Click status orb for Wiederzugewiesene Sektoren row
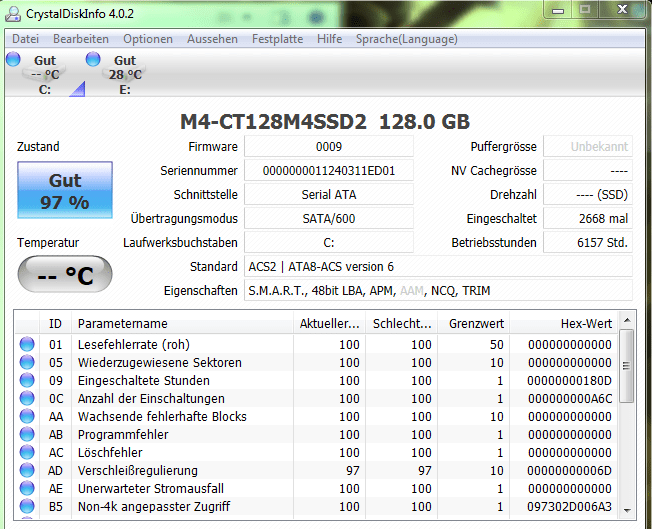The width and height of the screenshot is (652, 529). coord(27,362)
